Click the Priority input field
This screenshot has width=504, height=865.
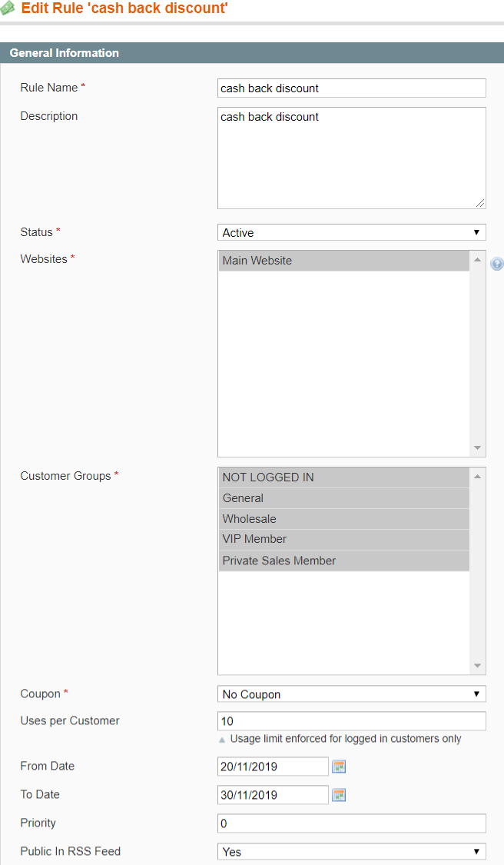tap(351, 823)
